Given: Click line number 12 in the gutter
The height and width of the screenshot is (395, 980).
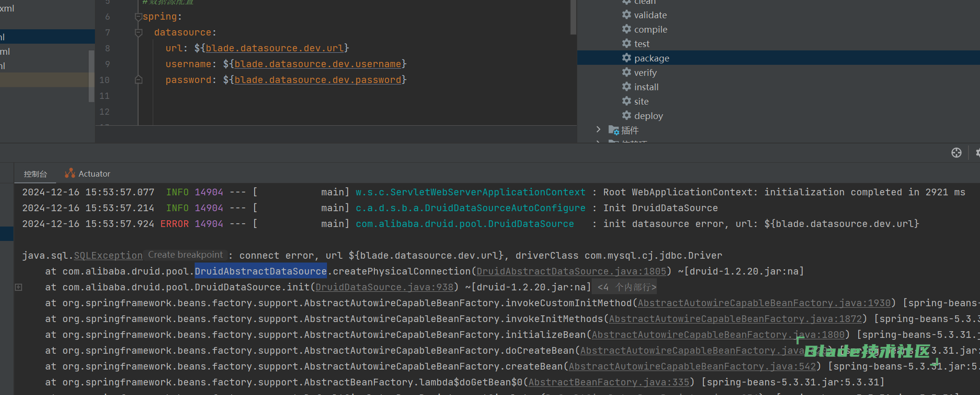Looking at the screenshot, I should click(105, 111).
